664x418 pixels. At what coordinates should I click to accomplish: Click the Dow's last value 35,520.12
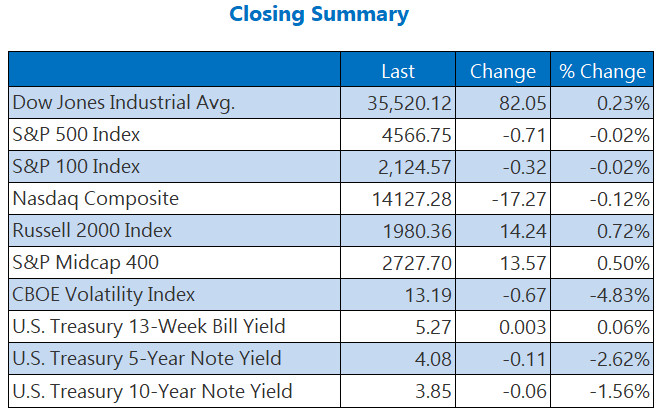pyautogui.click(x=413, y=103)
